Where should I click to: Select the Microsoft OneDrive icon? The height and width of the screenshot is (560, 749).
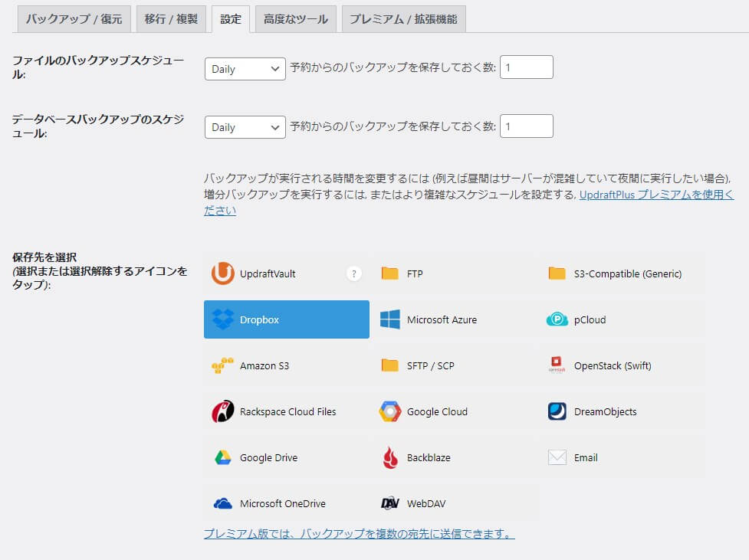click(223, 503)
